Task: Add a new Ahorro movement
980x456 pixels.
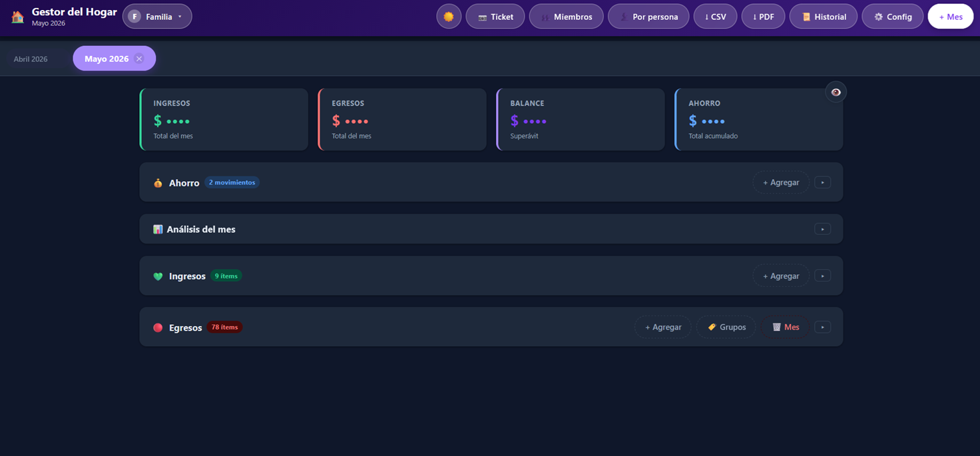Action: coord(781,182)
